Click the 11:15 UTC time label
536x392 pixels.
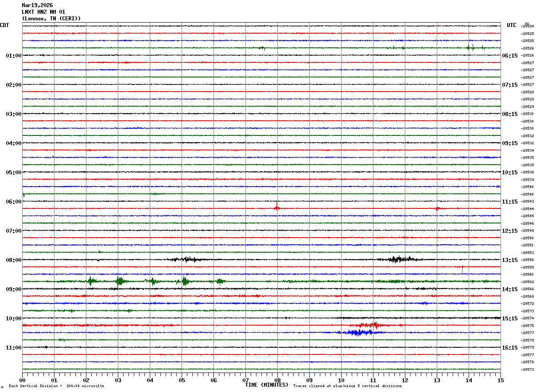coord(510,202)
